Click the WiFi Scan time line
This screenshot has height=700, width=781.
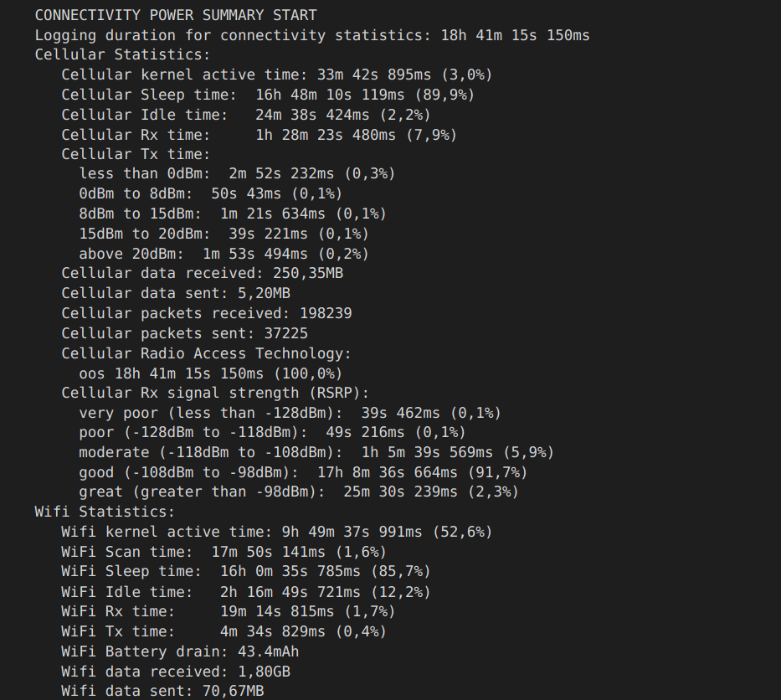coord(224,552)
